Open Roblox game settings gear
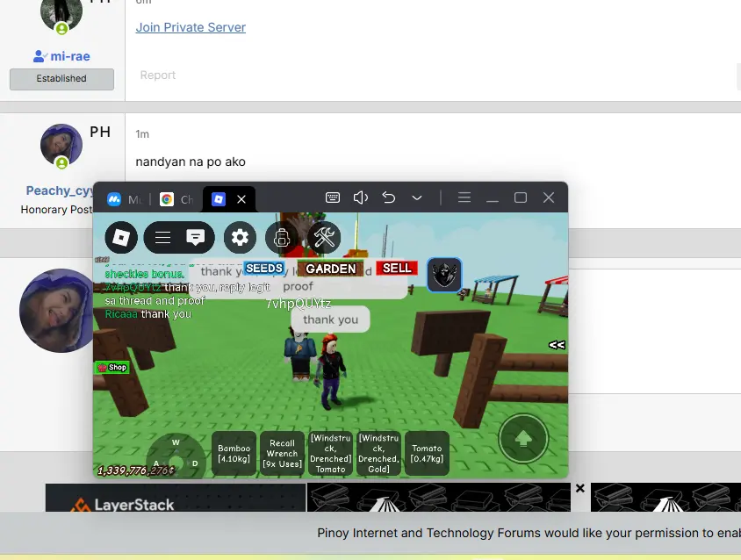 [x=240, y=237]
